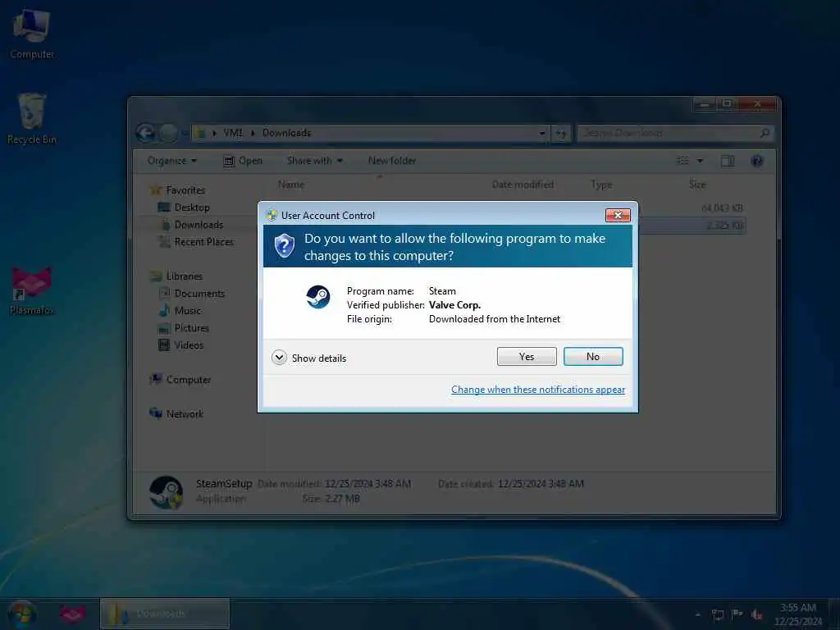Image resolution: width=840 pixels, height=630 pixels.
Task: Click change view icon in Explorer
Action: coord(682,161)
